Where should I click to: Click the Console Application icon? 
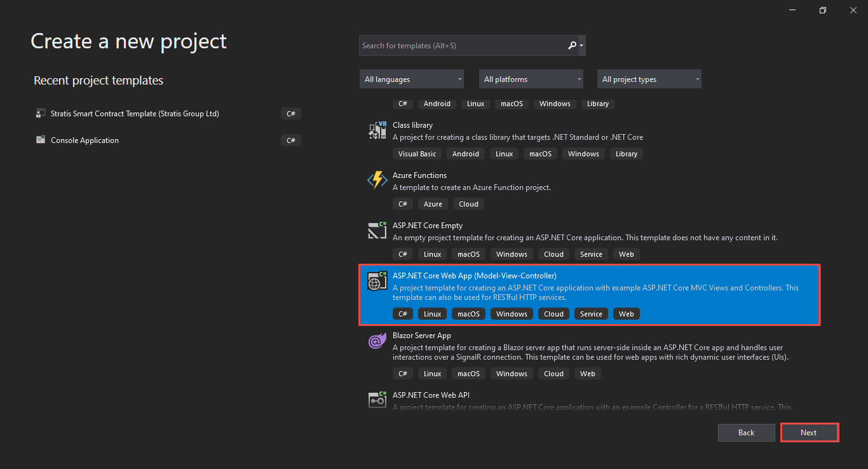41,140
